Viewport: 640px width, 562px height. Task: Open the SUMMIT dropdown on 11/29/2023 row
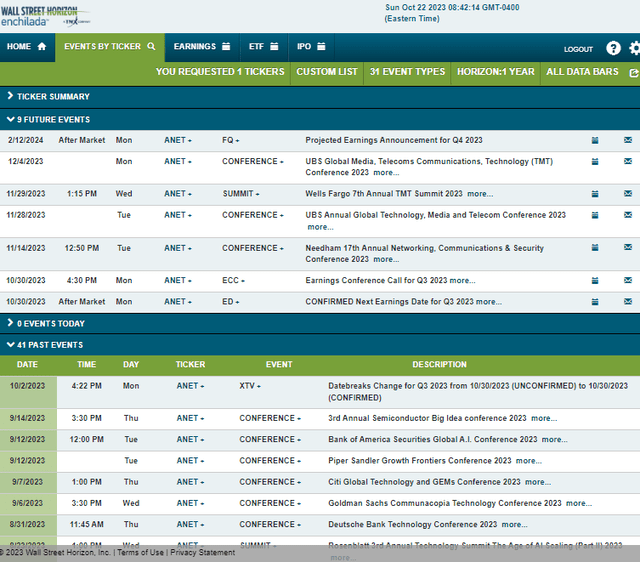(x=241, y=194)
